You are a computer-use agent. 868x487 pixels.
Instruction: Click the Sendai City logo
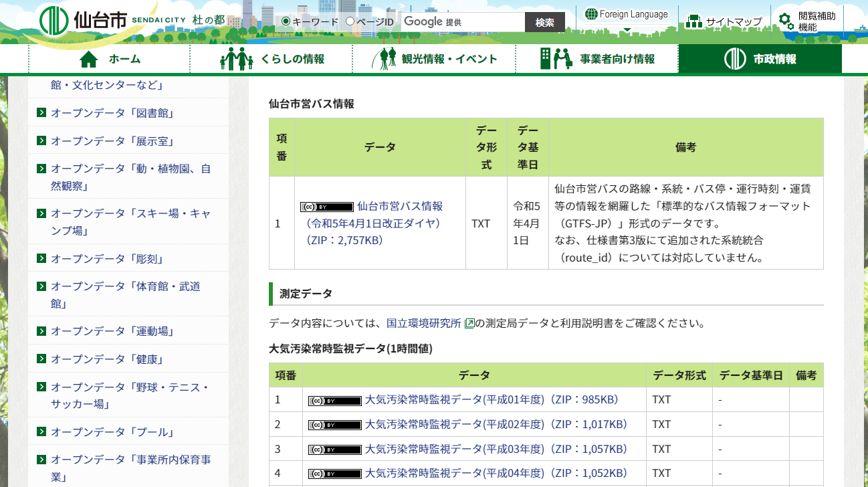pyautogui.click(x=84, y=21)
